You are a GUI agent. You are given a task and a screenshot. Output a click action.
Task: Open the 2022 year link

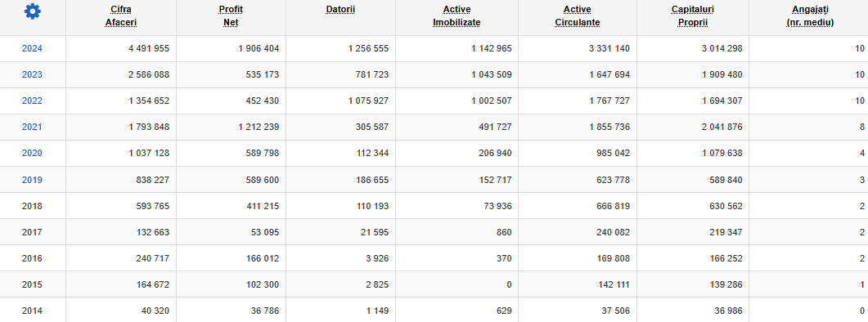(32, 101)
